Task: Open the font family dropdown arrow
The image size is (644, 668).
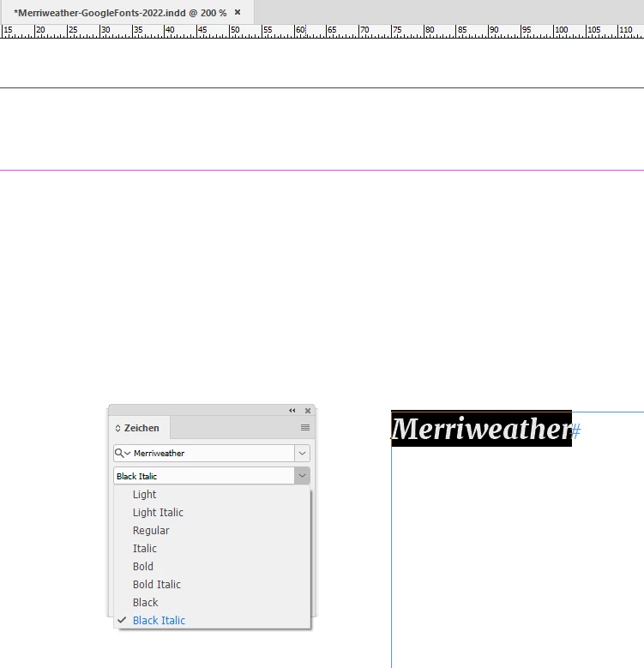Action: pyautogui.click(x=302, y=454)
